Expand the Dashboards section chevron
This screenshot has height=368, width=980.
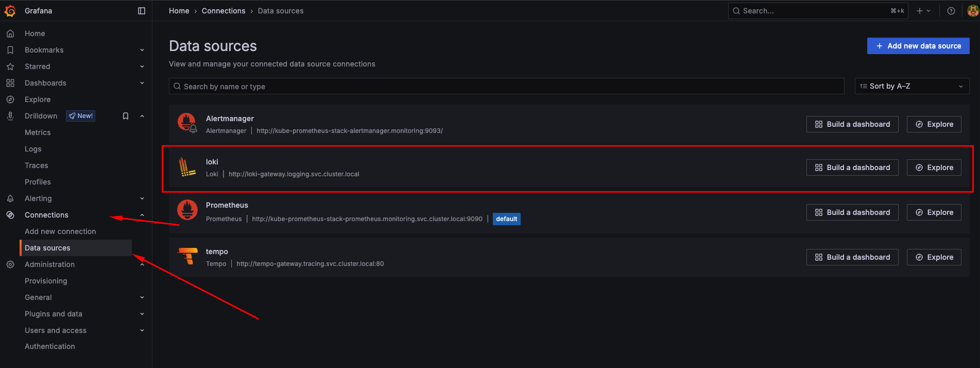(142, 83)
